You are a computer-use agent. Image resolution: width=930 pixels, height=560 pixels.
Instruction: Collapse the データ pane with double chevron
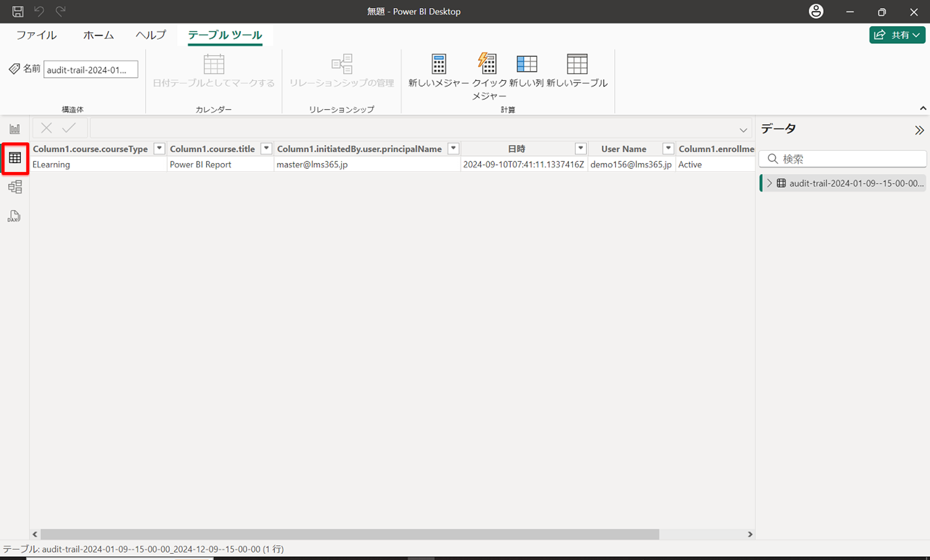pos(919,130)
